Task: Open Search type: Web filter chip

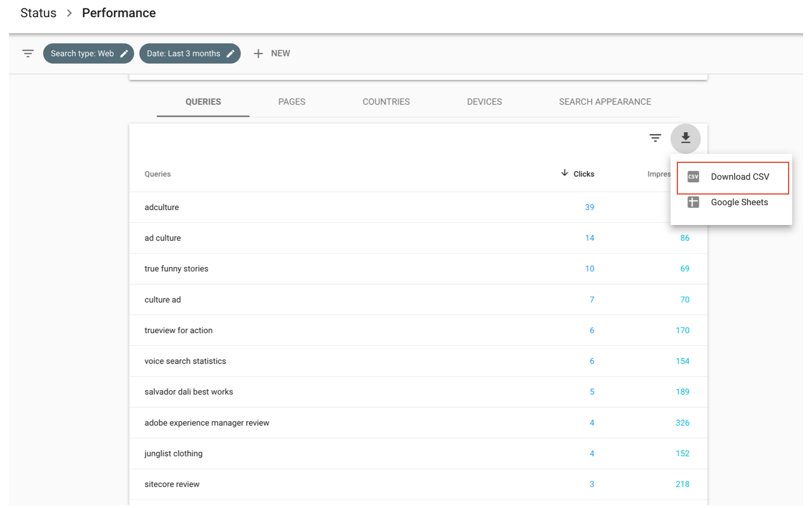Action: [82, 53]
